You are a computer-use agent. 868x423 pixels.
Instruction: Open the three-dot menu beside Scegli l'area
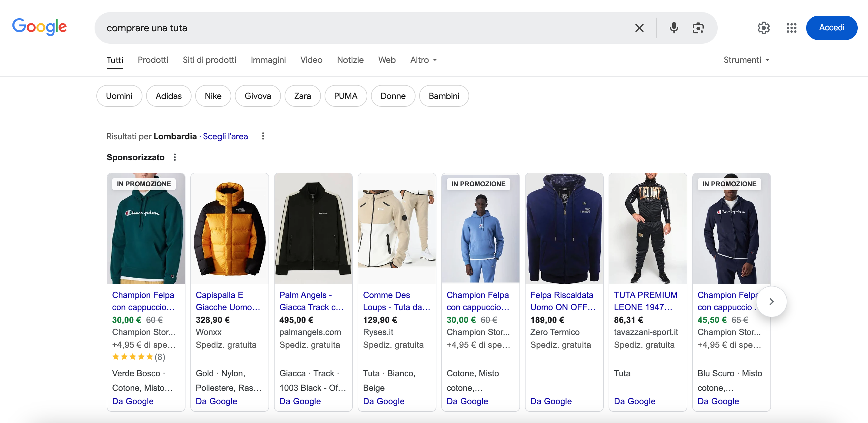coord(263,136)
